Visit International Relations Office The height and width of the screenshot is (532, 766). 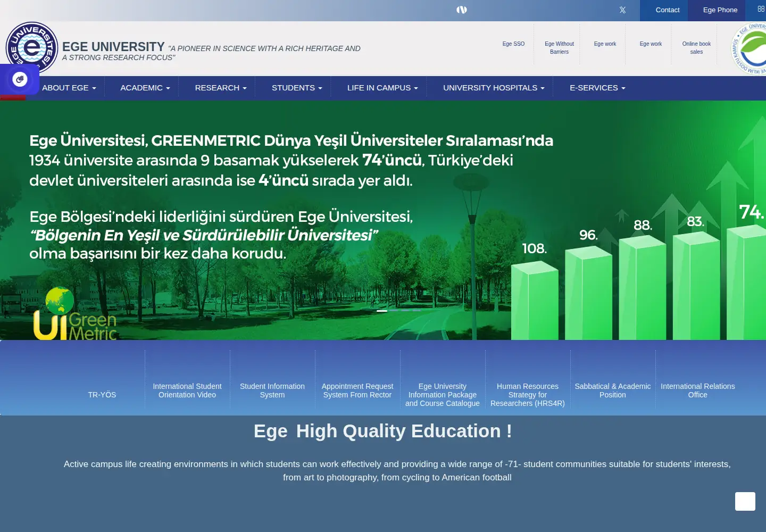698,390
